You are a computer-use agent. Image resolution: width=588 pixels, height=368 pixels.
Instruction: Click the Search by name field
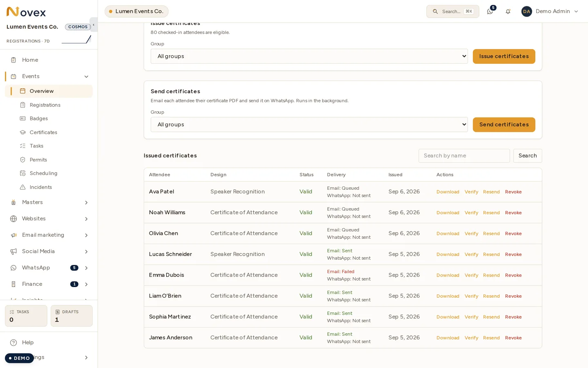click(x=464, y=156)
